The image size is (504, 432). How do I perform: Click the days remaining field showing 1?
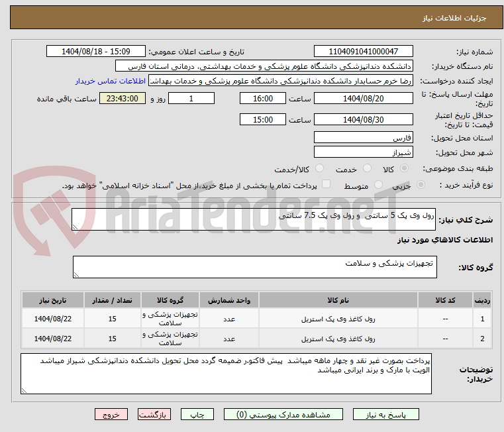(191, 99)
